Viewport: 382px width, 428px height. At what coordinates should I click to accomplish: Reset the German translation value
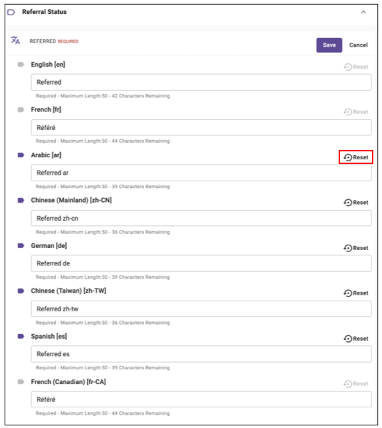coord(356,248)
